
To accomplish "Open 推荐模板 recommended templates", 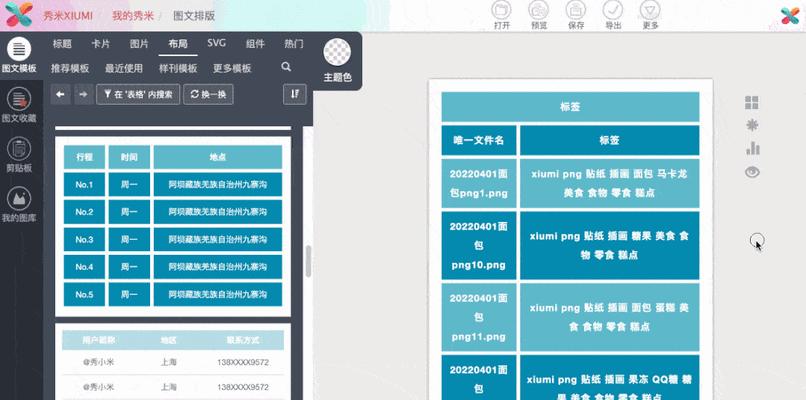I will [70, 68].
